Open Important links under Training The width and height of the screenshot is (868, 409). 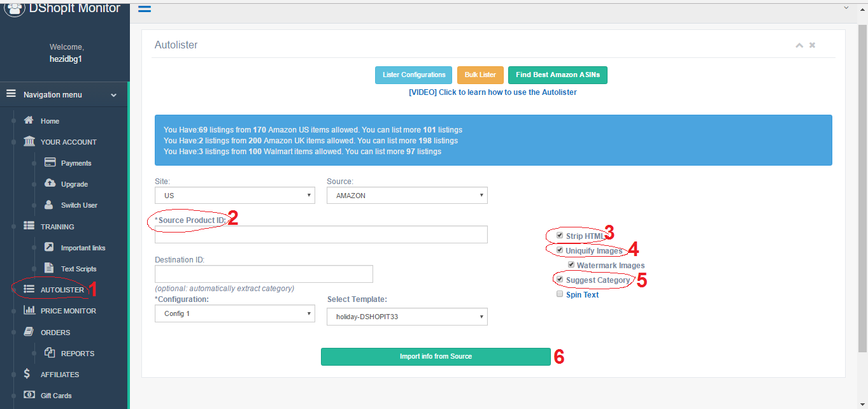click(83, 248)
